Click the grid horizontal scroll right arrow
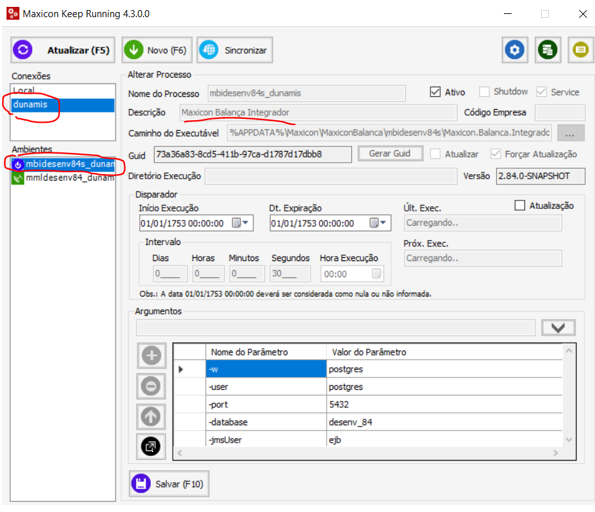Image resolution: width=595 pixels, height=512 pixels. (x=556, y=453)
